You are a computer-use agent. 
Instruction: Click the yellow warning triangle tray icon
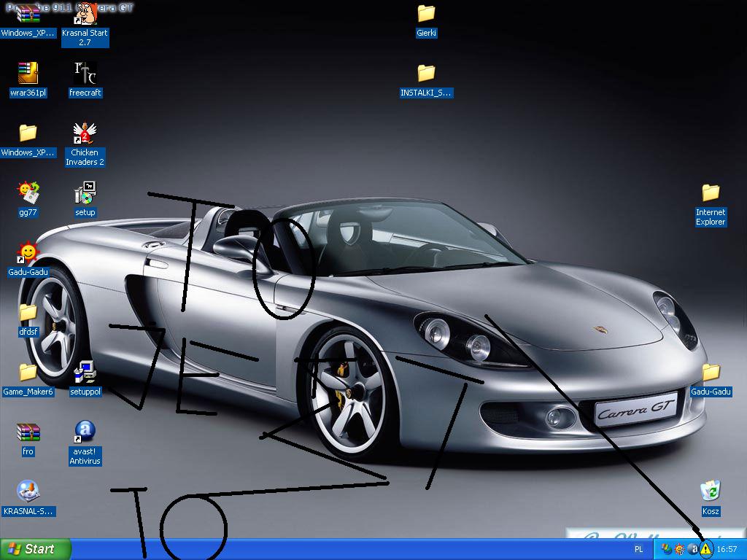pos(705,549)
